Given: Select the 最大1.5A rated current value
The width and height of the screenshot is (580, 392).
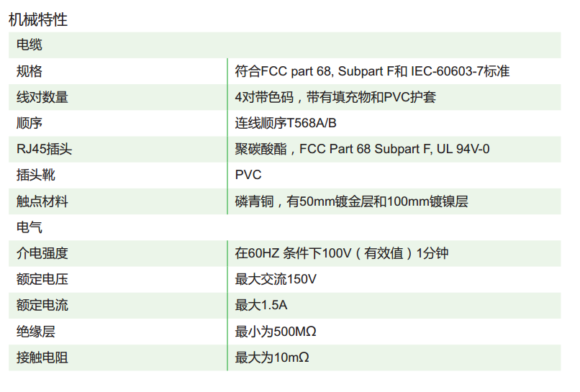Looking at the screenshot, I should [x=260, y=305].
